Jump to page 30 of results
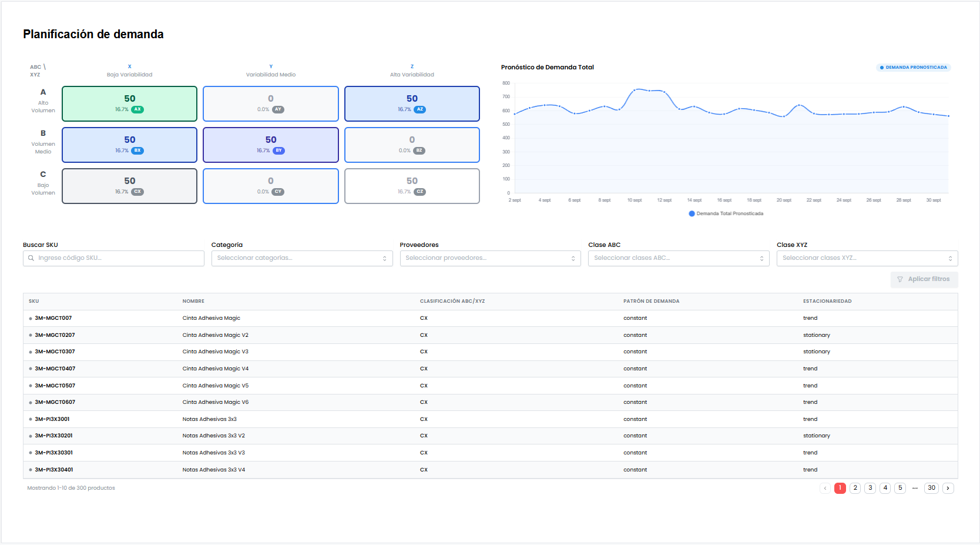980x545 pixels. (x=931, y=488)
